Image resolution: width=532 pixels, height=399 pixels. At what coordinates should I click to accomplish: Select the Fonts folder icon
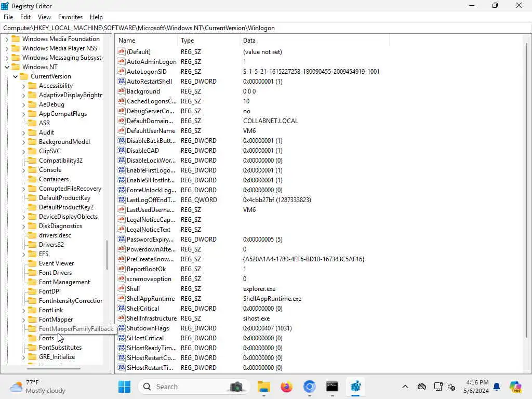click(x=32, y=338)
